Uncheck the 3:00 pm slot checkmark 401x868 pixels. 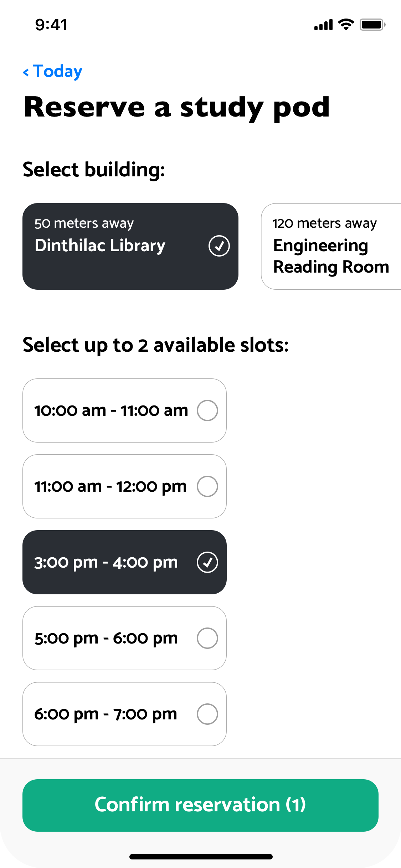[x=207, y=562]
